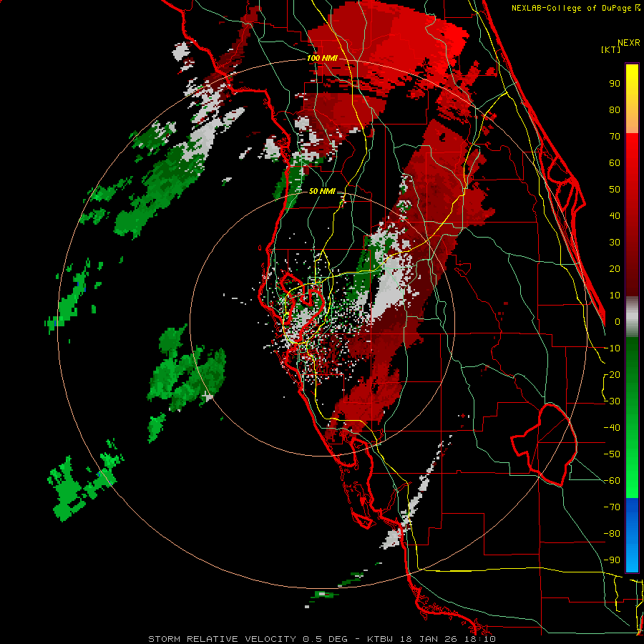Select the 30 value on velocity scale
The image size is (644, 644).
click(x=615, y=243)
